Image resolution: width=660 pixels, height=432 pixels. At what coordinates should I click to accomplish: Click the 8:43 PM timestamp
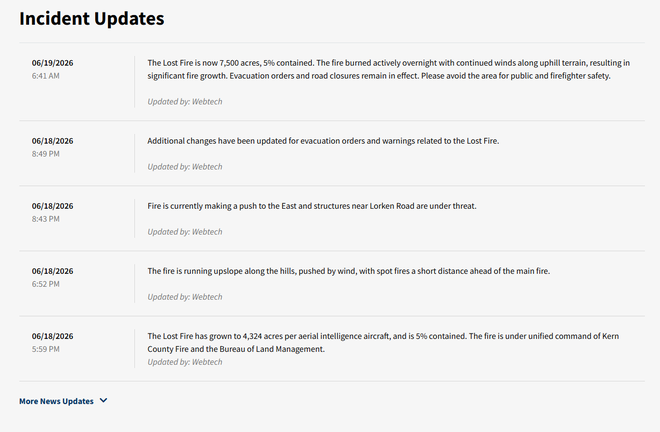pos(45,219)
